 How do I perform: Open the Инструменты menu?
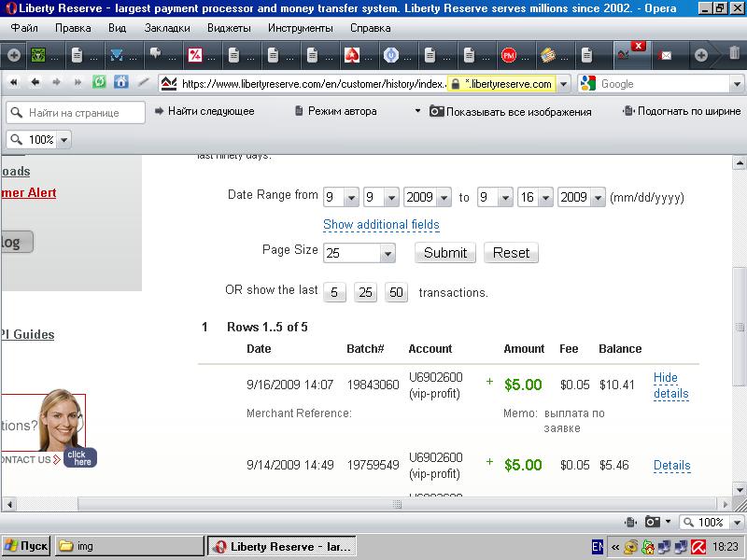[x=300, y=28]
